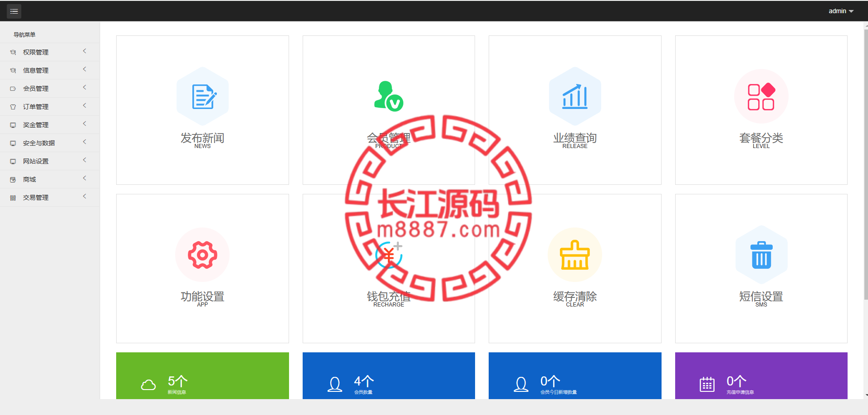Click the 奖金管理 sidebar icon
The height and width of the screenshot is (415, 868).
click(13, 125)
